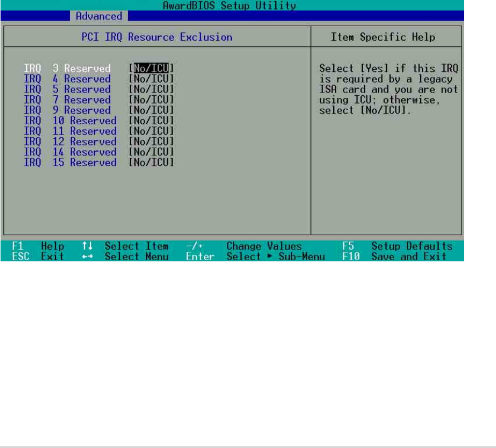Viewport: 496px width, 448px height.
Task: Click the Select Sub-Menu hint
Action: click(276, 256)
